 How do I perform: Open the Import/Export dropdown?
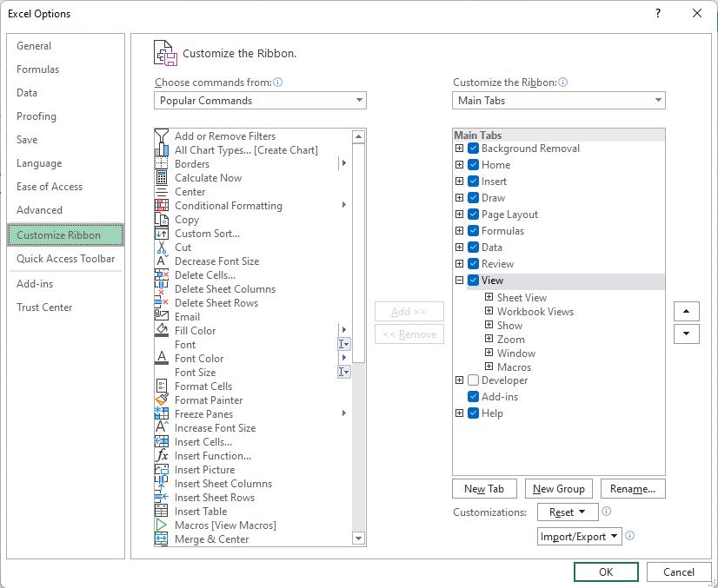click(579, 536)
